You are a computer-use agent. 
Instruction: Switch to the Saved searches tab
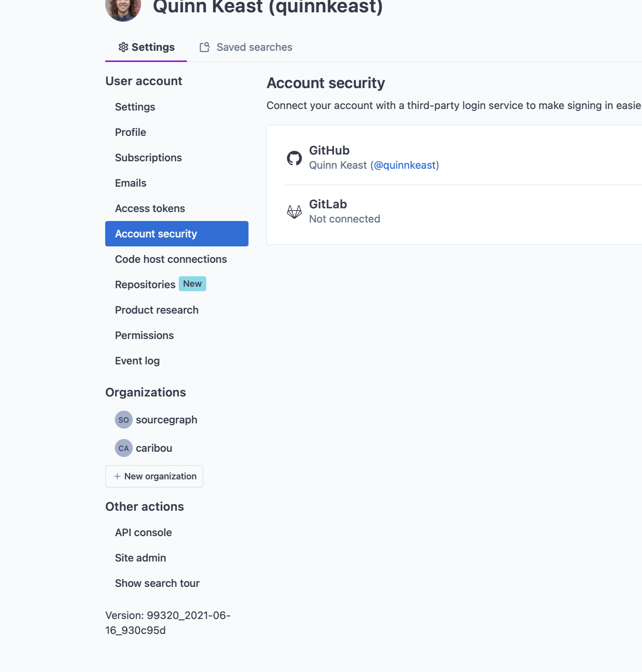pos(254,47)
